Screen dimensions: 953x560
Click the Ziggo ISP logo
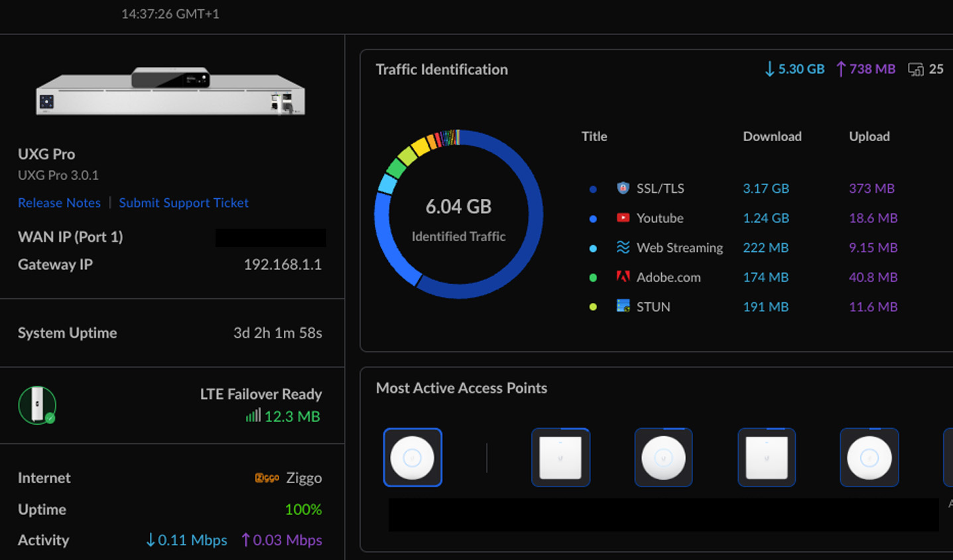(267, 478)
